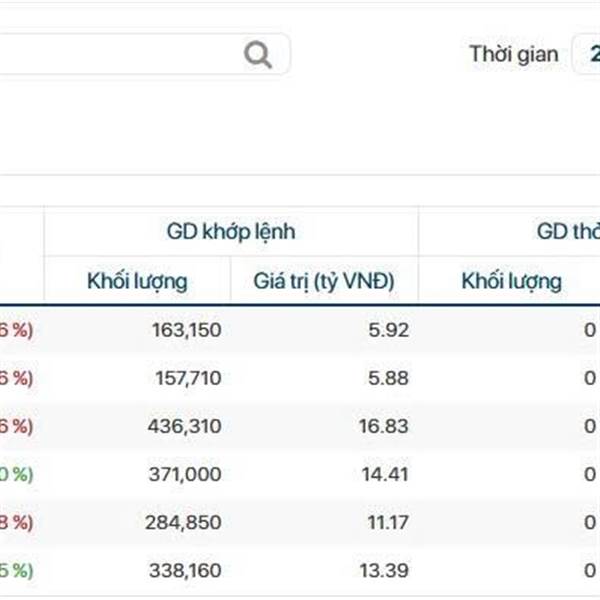Click the 14.41 value cell

384,474
